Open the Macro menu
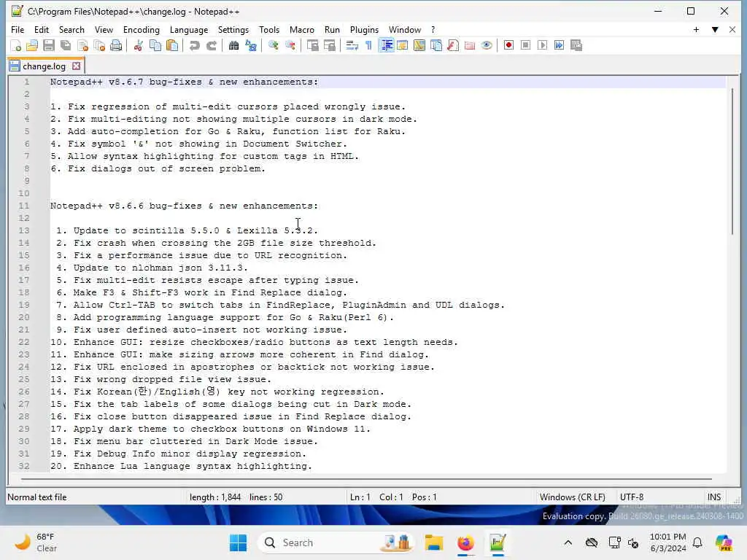Viewport: 747px width, 560px height. click(302, 29)
